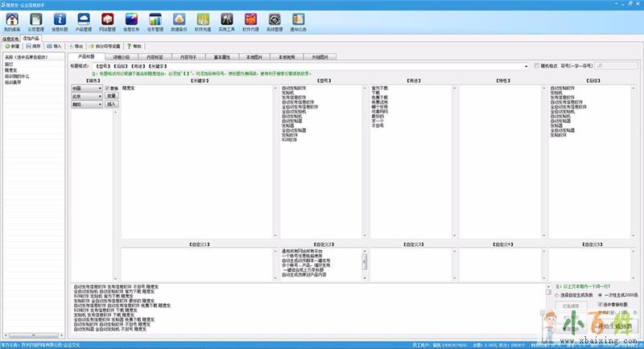
Task: Toggle the 替换 checkbox
Action: (107, 88)
